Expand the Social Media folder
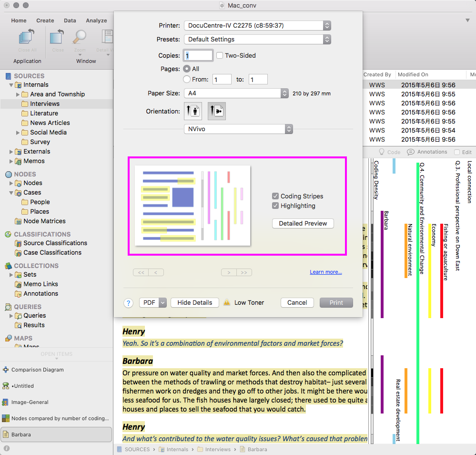This screenshot has height=455, width=476. (x=18, y=133)
